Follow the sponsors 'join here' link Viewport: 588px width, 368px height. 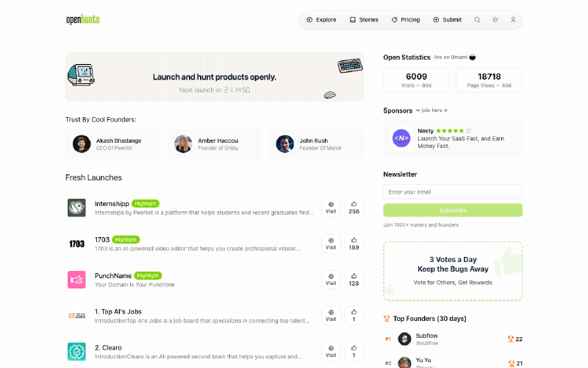pyautogui.click(x=432, y=110)
